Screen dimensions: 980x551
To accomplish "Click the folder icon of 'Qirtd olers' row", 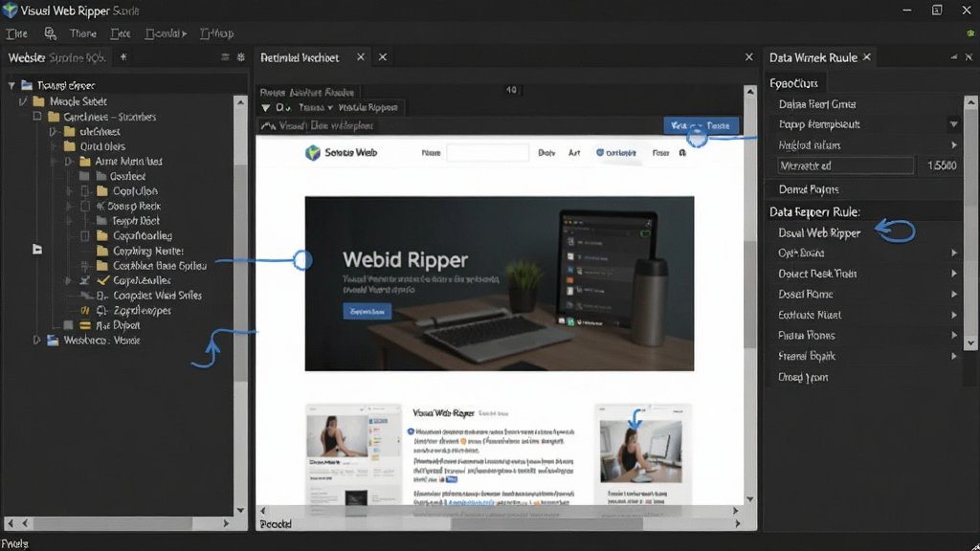I will 69,146.
